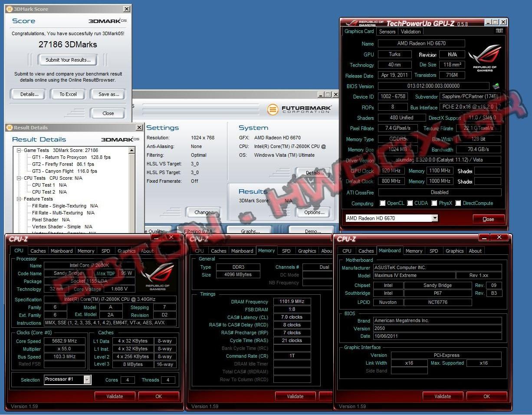Screen dimensions: 532x415
Task: Open Mainboard tab in CPU-Z Timings window
Action: click(242, 251)
